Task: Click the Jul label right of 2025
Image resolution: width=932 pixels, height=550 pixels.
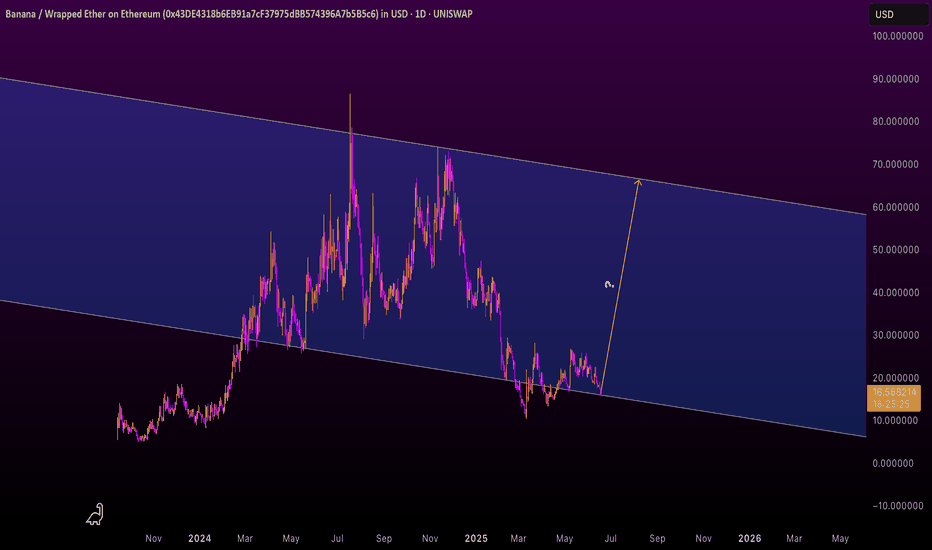Action: click(x=610, y=538)
